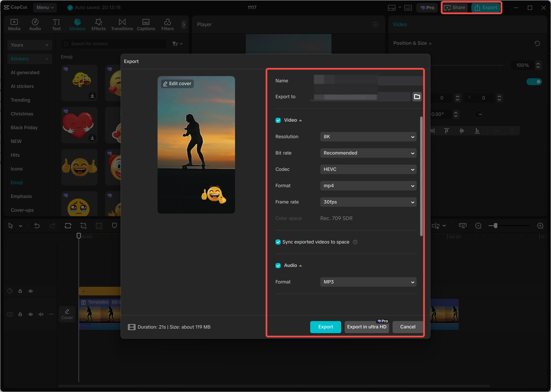The height and width of the screenshot is (392, 551).
Task: Click the Crop tool in the timeline toolbar
Action: point(83,225)
